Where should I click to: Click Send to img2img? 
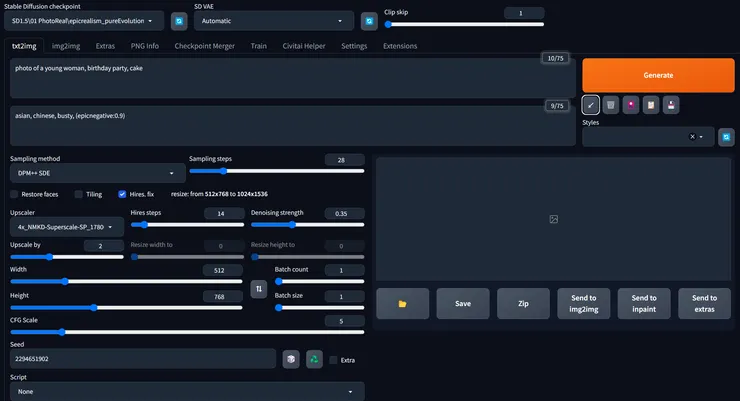pyautogui.click(x=584, y=304)
